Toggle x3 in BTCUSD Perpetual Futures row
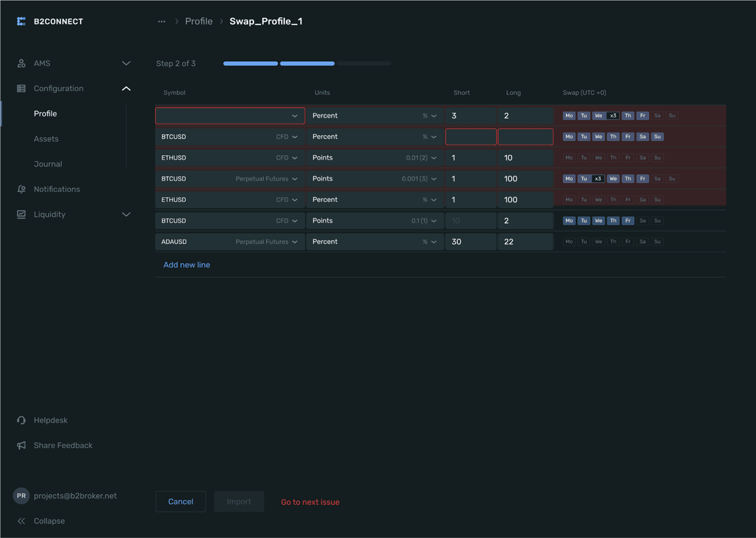The height and width of the screenshot is (538, 756). pos(598,179)
